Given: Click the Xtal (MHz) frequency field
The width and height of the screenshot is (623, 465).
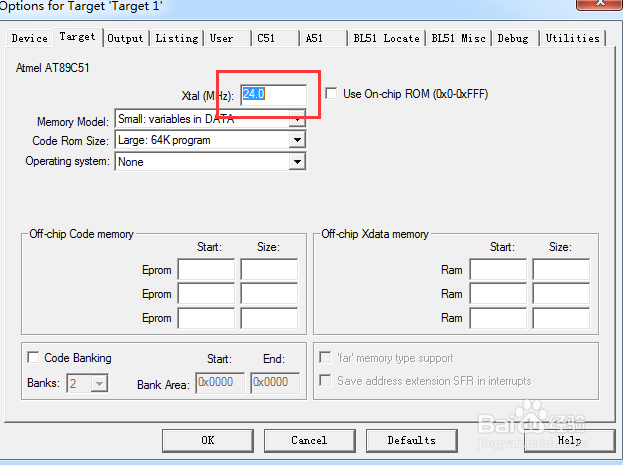Looking at the screenshot, I should point(273,95).
